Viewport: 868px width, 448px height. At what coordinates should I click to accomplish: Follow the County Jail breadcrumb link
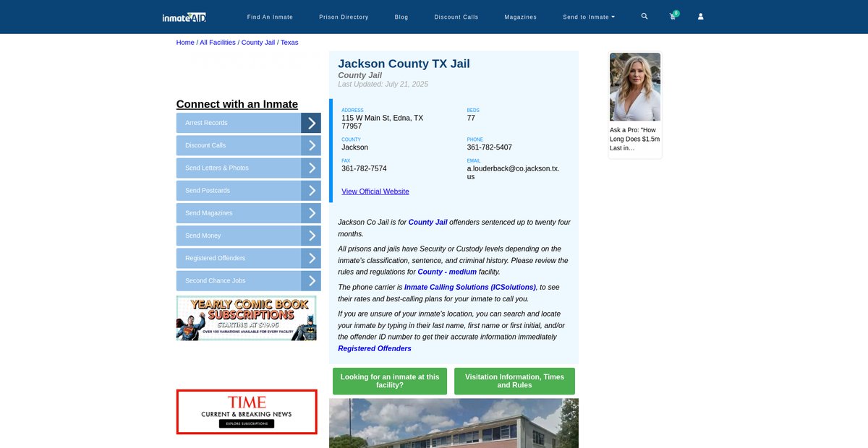click(x=258, y=43)
